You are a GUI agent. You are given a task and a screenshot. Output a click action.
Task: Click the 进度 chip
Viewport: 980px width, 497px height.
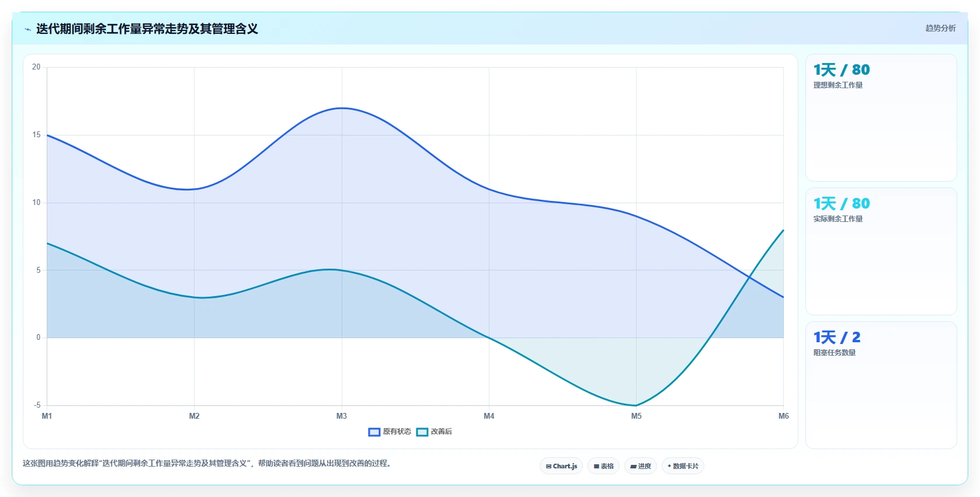pos(641,466)
